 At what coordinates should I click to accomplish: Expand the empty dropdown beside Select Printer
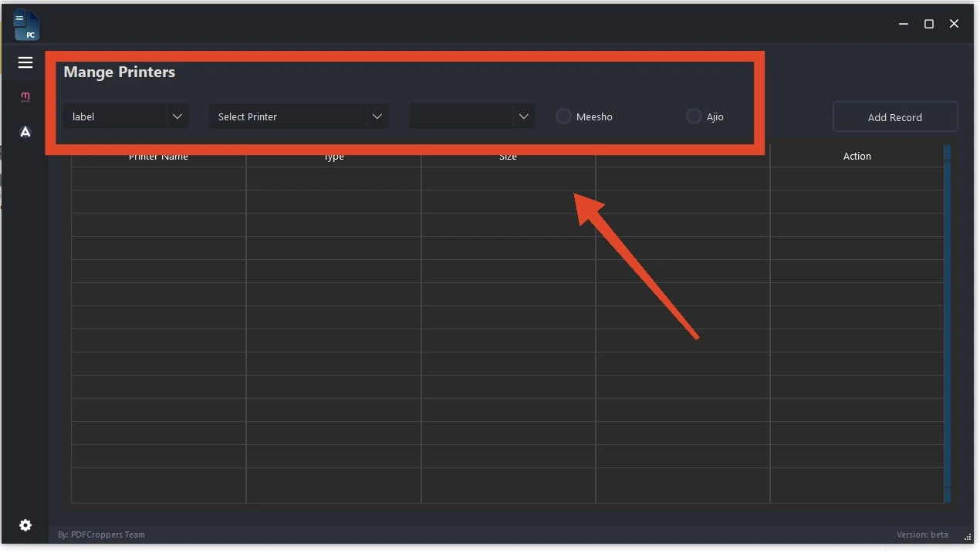(x=523, y=116)
